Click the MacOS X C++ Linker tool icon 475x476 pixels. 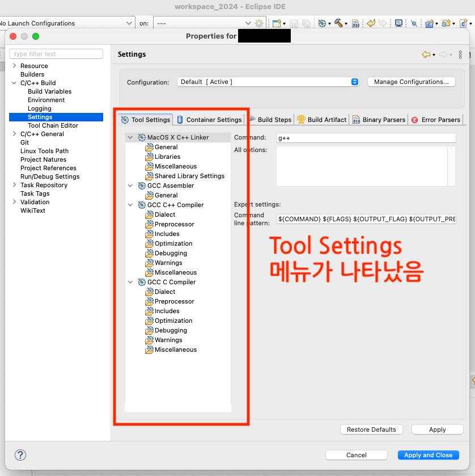coord(142,137)
